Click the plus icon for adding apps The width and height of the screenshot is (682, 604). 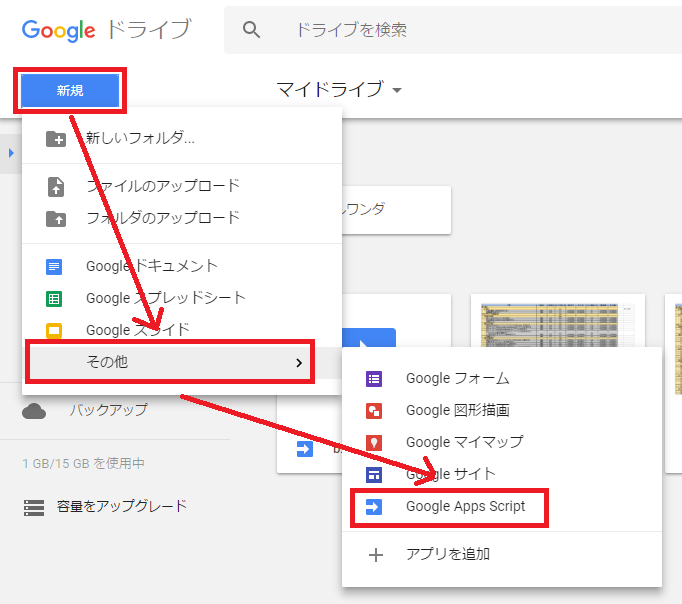coord(376,555)
